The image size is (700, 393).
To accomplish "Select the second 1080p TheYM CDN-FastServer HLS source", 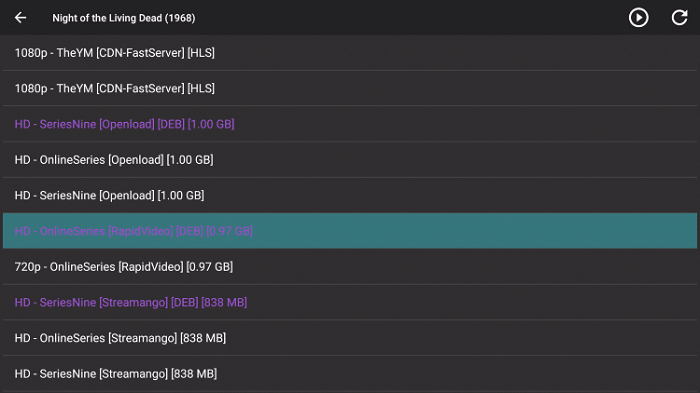I will pos(350,88).
